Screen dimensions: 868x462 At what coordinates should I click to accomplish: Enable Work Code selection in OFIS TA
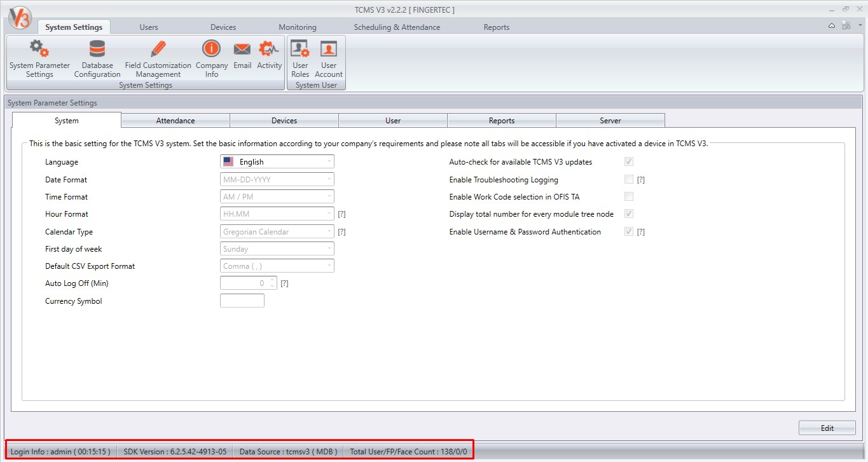coord(629,196)
